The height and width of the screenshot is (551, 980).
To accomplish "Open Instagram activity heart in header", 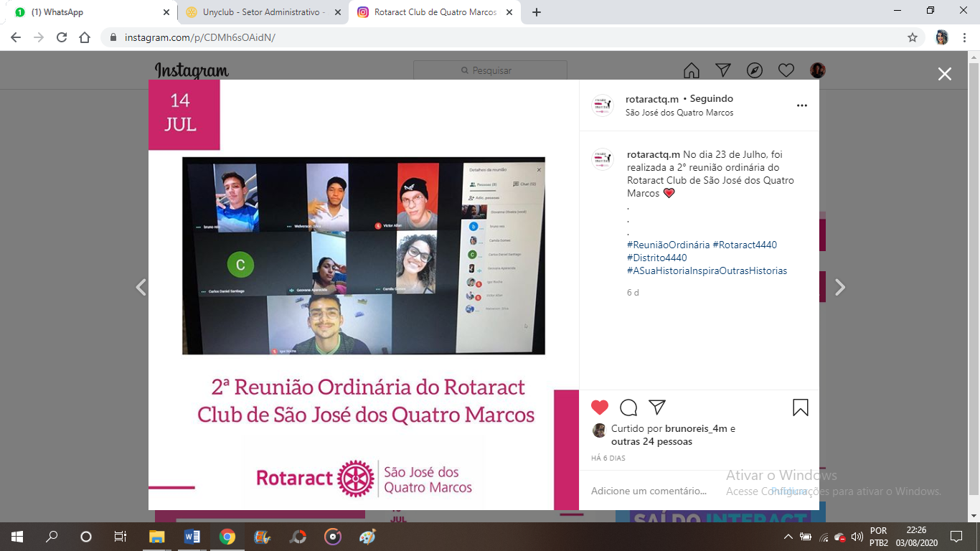I will pos(786,70).
